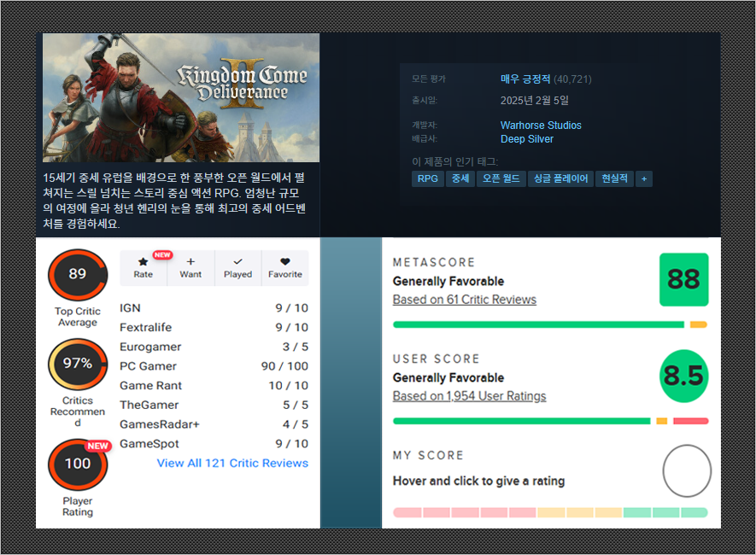View All 121 Critic Reviews
This screenshot has height=555, width=756.
click(x=232, y=463)
